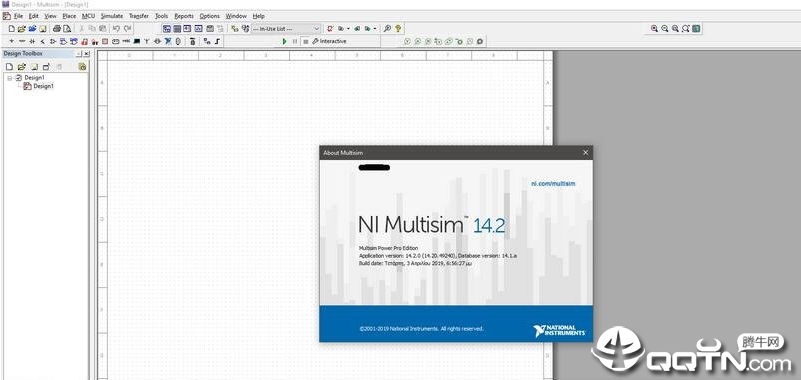Open the Options menu
The image size is (801, 380).
point(209,16)
